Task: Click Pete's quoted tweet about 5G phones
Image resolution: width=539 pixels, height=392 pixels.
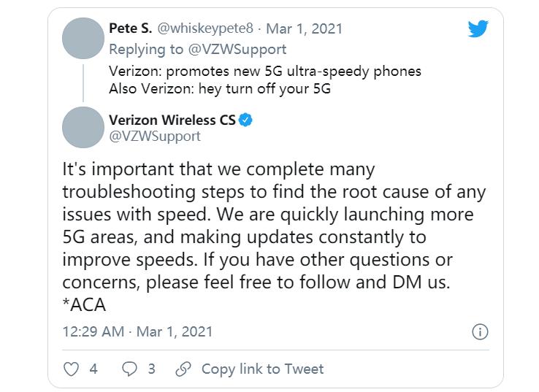Action: (264, 80)
